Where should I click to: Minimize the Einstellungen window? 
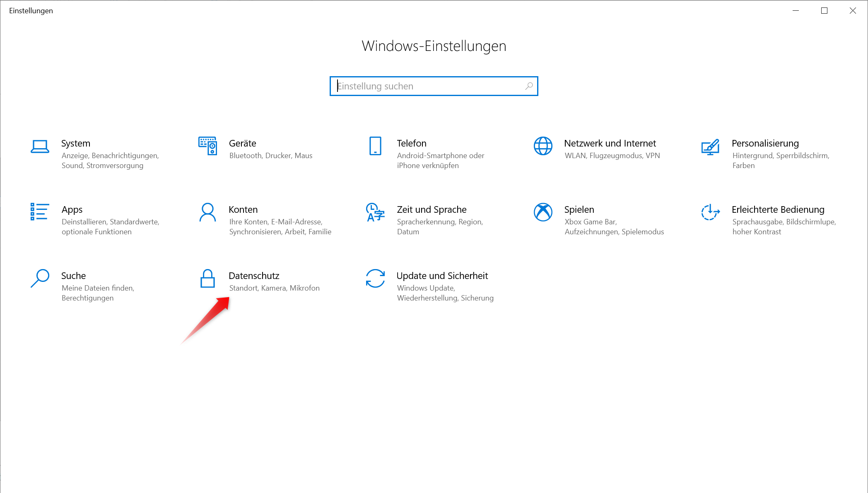coord(796,11)
